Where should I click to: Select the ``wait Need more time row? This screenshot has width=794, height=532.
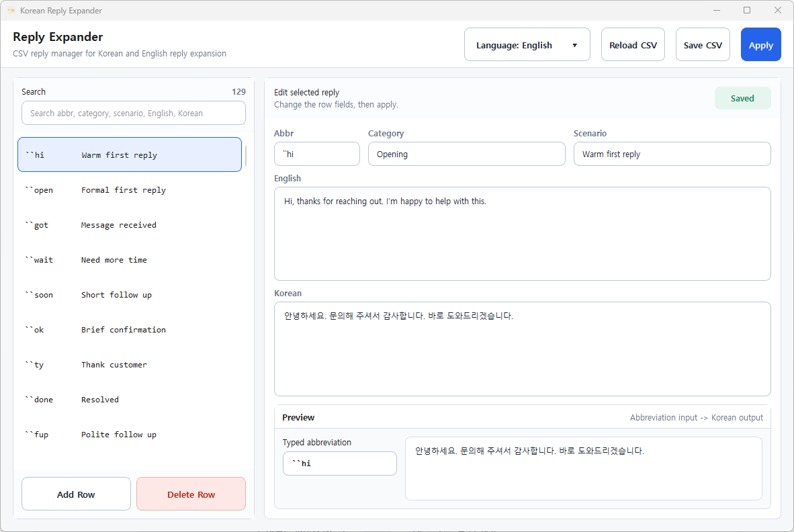click(130, 260)
